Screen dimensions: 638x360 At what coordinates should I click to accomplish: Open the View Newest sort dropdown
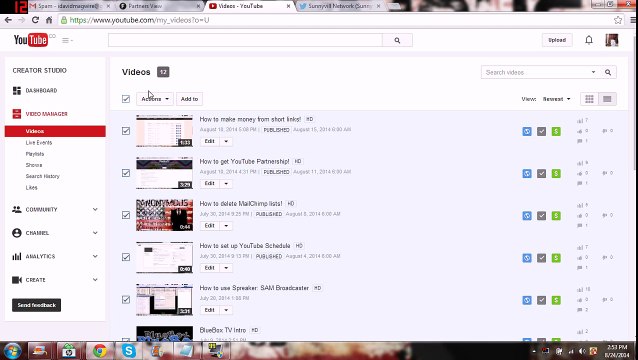(557, 99)
